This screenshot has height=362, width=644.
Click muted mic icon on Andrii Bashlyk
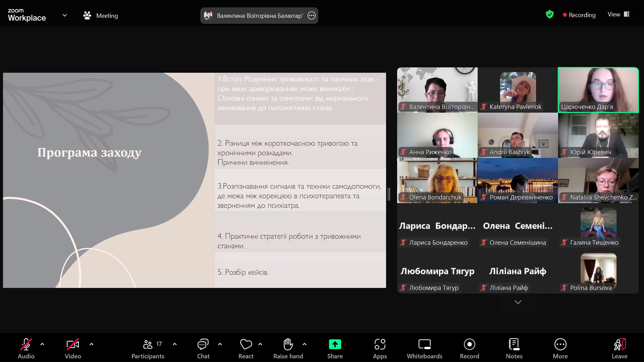[x=484, y=152]
